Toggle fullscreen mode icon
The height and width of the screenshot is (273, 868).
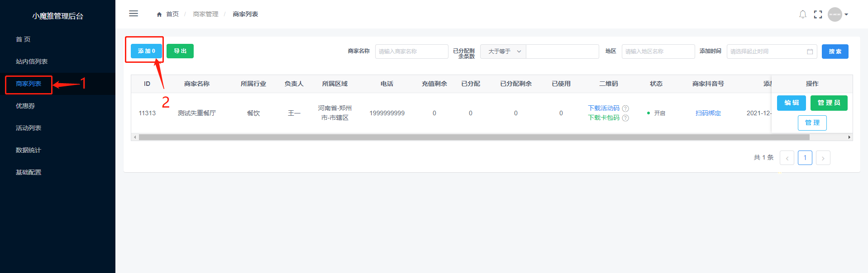818,14
